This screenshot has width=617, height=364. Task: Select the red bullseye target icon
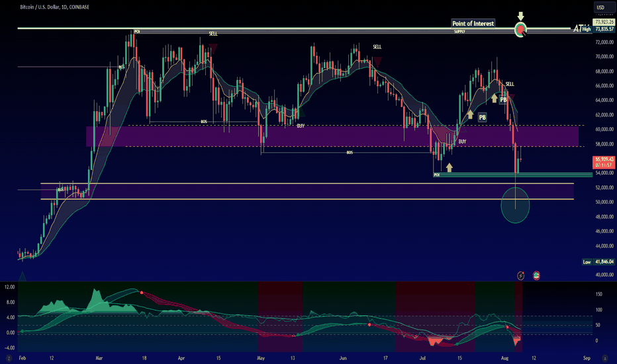[x=520, y=29]
